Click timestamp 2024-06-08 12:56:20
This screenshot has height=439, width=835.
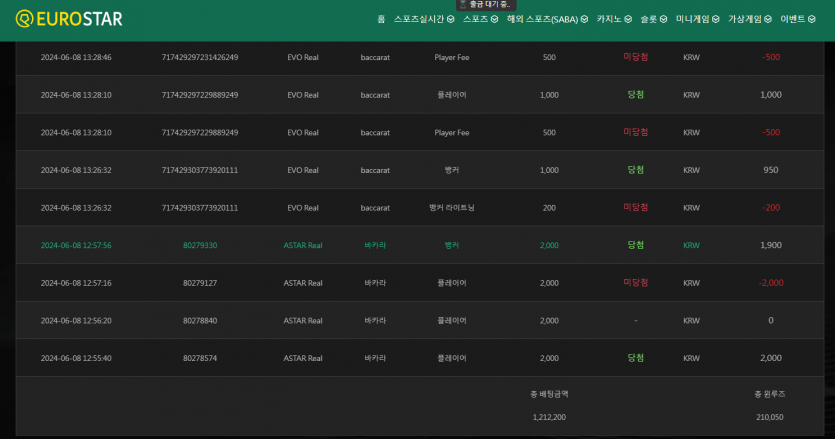[x=76, y=321]
